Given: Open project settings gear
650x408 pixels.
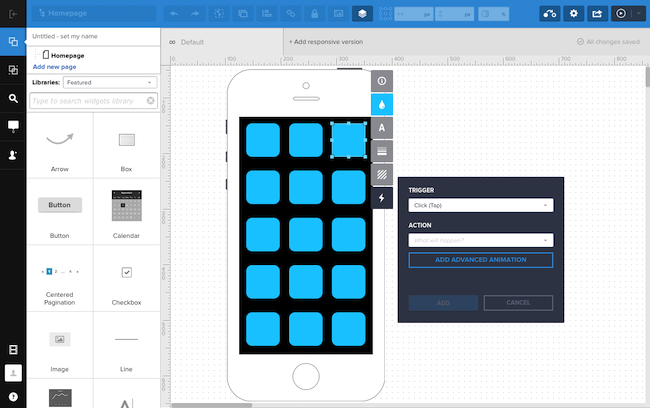Looking at the screenshot, I should 573,14.
